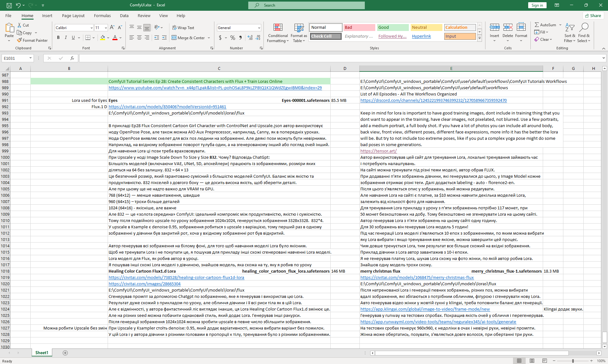Toggle Bold formatting
This screenshot has height=364, width=608.
pos(58,38)
